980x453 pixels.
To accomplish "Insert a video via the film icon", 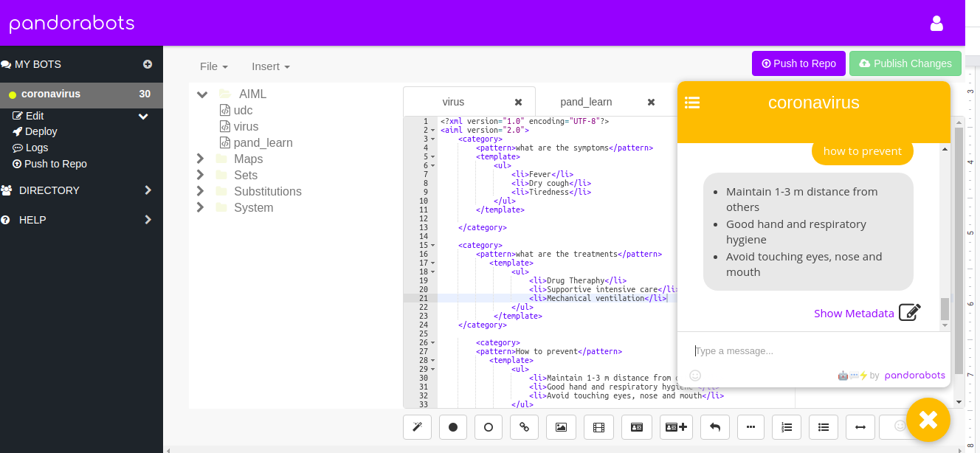I will pyautogui.click(x=598, y=426).
